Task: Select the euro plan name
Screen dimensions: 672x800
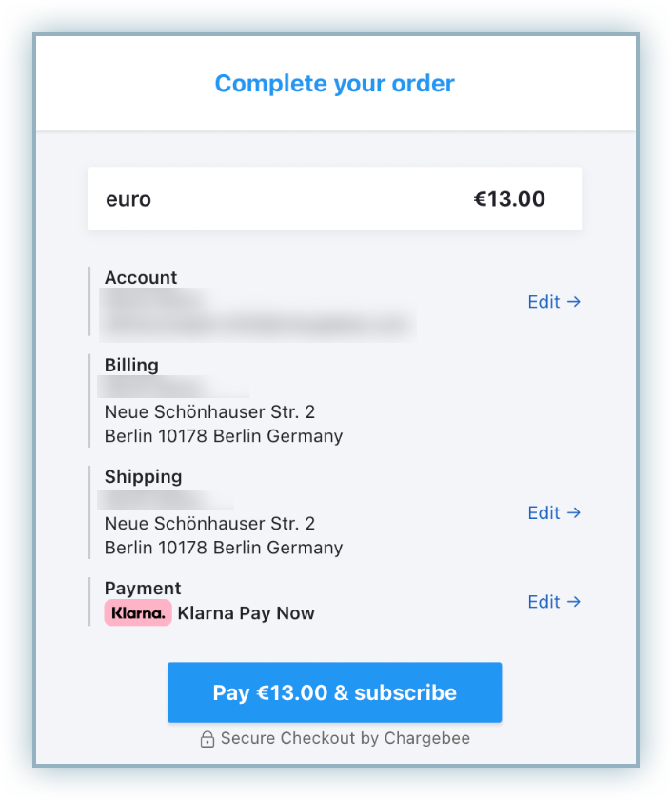Action: tap(128, 200)
